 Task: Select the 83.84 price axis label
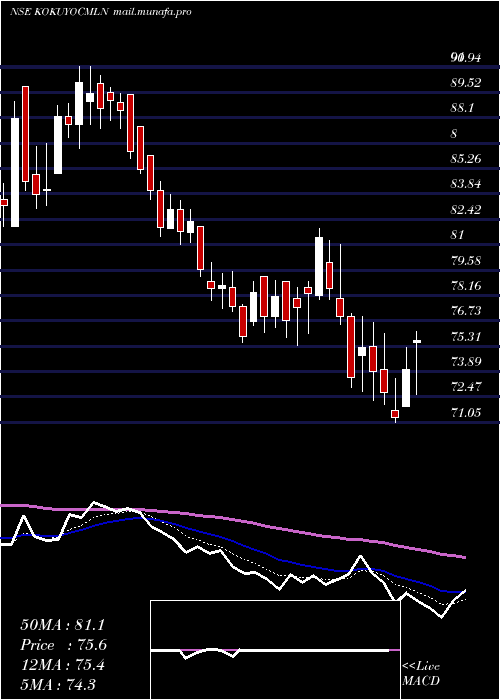(x=466, y=184)
